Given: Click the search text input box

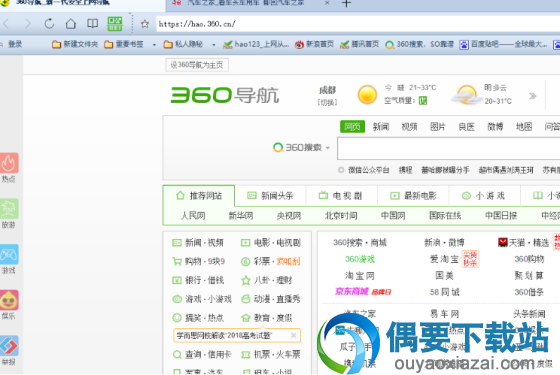Looking at the screenshot, I should [449, 148].
